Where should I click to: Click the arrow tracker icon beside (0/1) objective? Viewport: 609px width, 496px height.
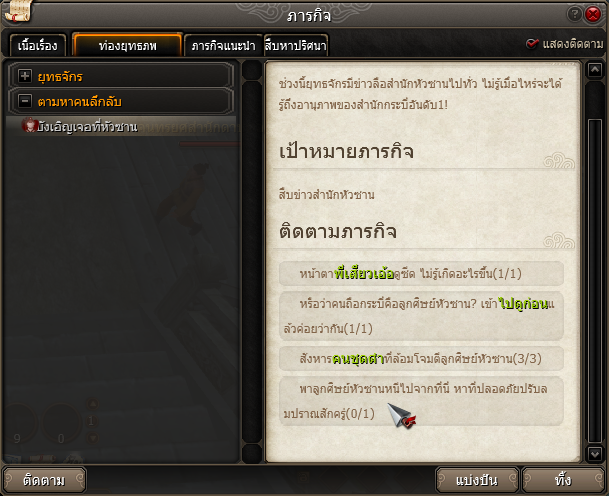(x=402, y=416)
